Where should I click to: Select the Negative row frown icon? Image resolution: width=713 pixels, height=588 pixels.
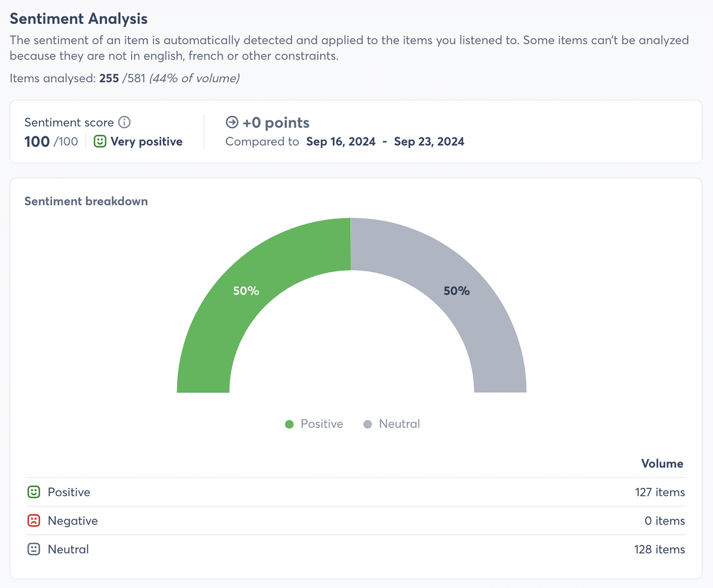34,520
